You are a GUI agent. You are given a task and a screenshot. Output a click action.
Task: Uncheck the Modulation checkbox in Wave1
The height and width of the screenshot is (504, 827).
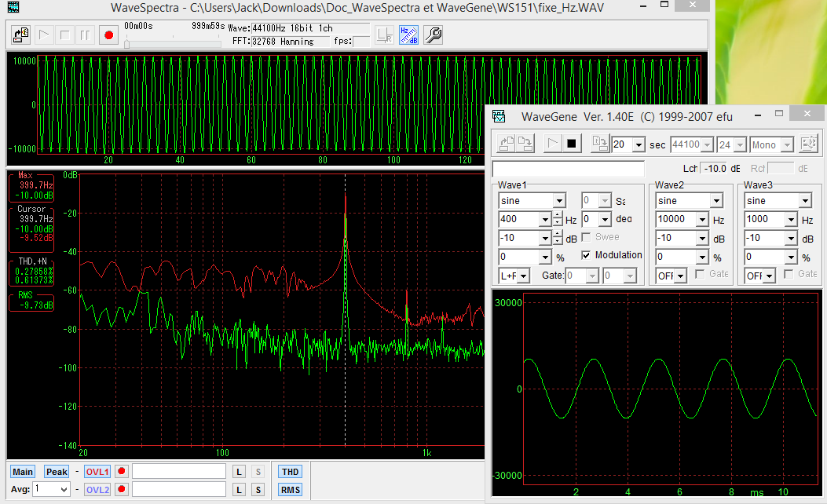tap(586, 255)
